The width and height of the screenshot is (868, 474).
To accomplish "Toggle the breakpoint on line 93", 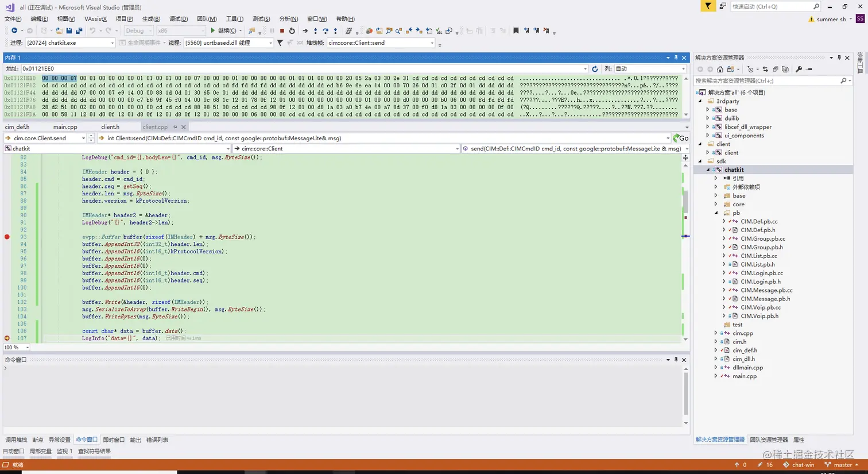I will [7, 237].
